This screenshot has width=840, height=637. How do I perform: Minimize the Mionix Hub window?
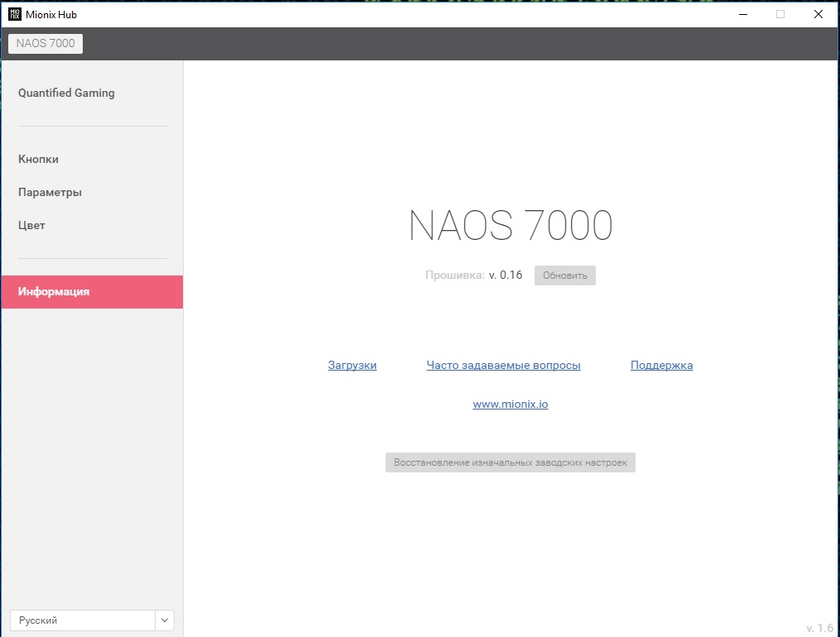tap(743, 14)
